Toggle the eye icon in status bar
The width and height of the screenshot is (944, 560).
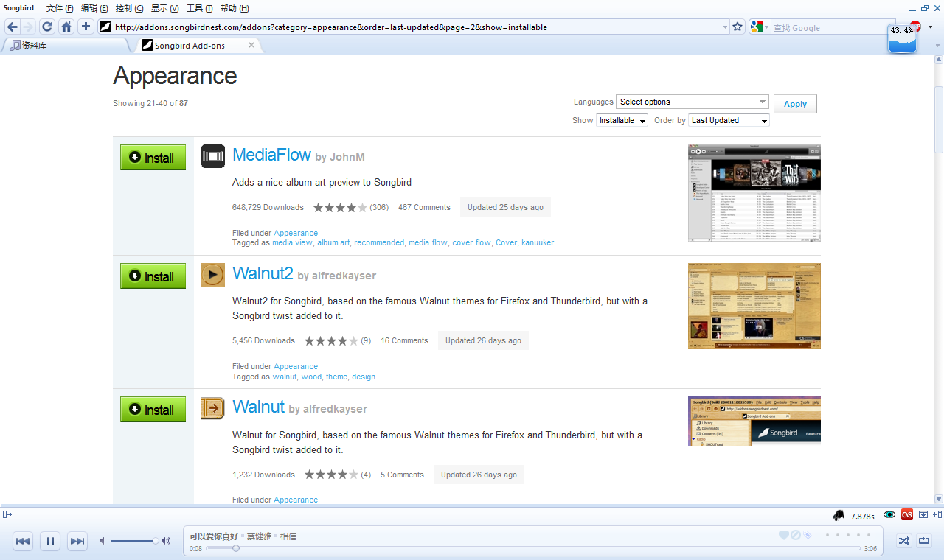coord(889,514)
